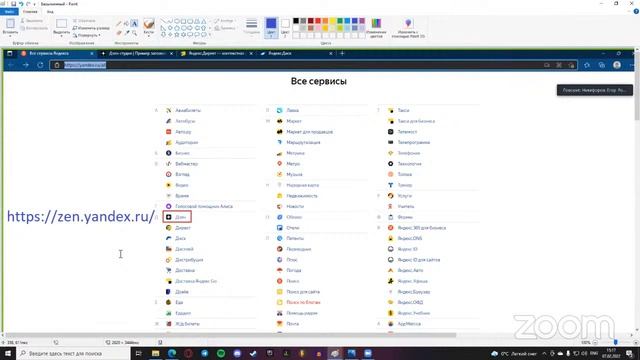Image resolution: width=640 pixels, height=360 pixels.
Task: Open the Повернуть rotate dropdown
Action: pyautogui.click(x=87, y=36)
